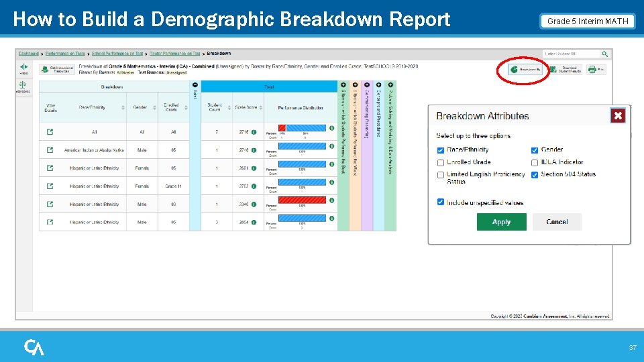Show score info for 2702 scale score
644x362 pixels.
(x=254, y=186)
